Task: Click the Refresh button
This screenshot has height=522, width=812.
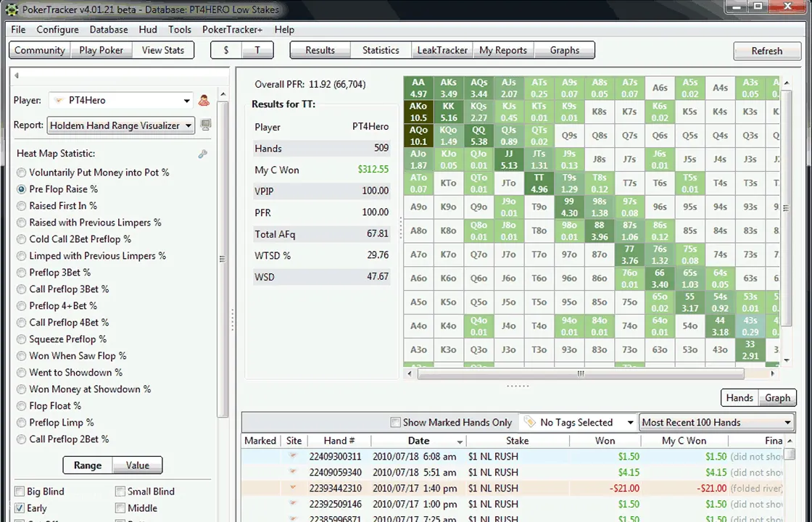Action: pyautogui.click(x=767, y=51)
